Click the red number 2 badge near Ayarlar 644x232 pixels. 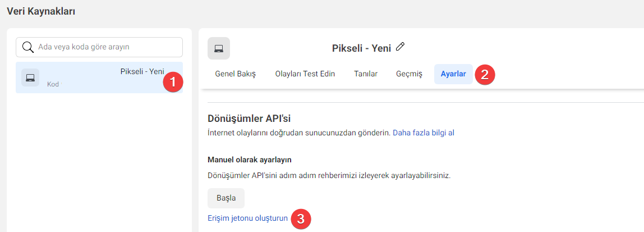tap(485, 75)
